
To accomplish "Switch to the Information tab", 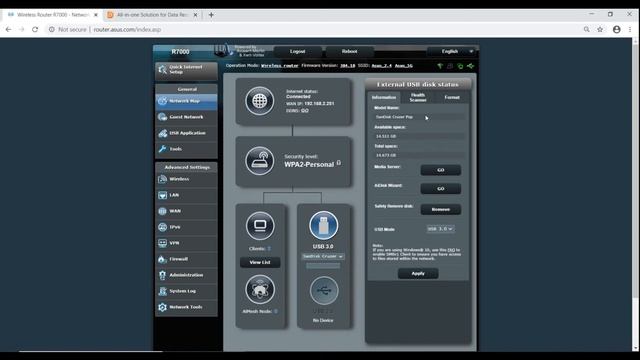I will (384, 97).
